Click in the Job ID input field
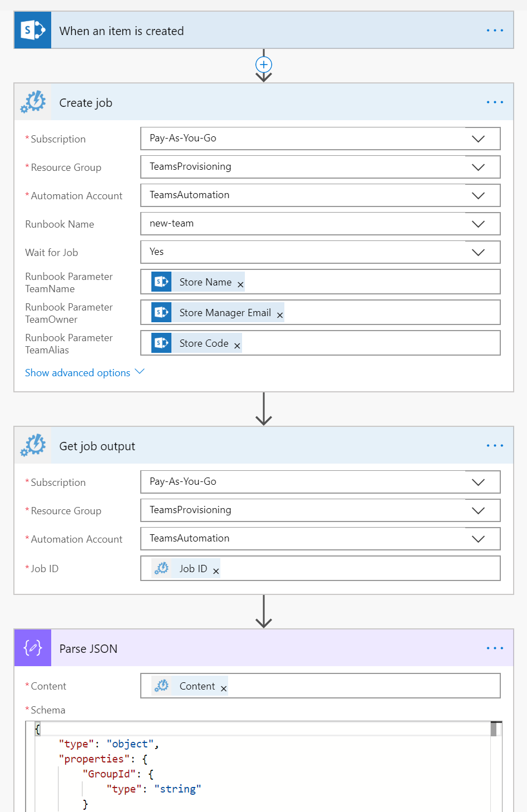The width and height of the screenshot is (527, 812). coord(320,568)
